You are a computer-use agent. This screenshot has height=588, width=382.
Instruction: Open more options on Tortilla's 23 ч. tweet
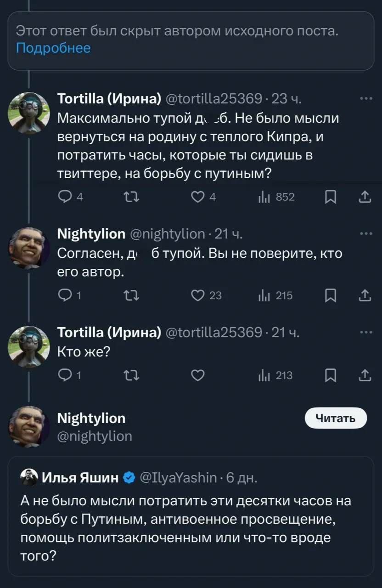click(x=366, y=98)
